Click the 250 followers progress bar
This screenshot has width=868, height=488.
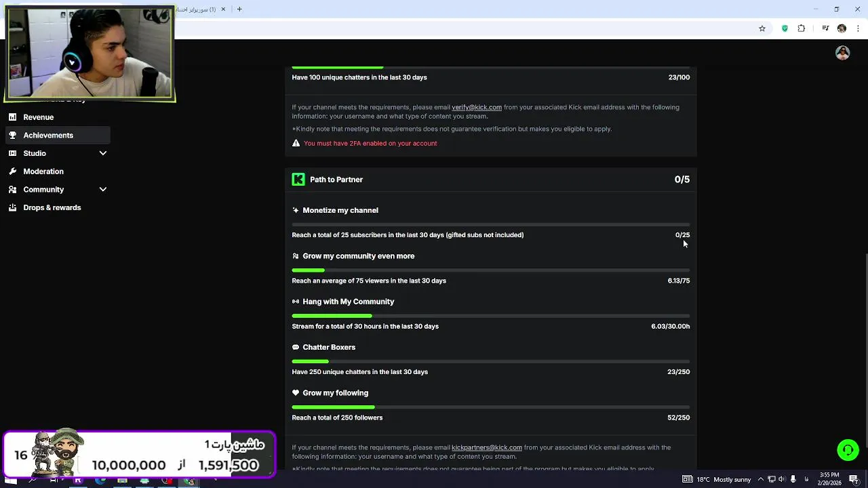pos(491,407)
